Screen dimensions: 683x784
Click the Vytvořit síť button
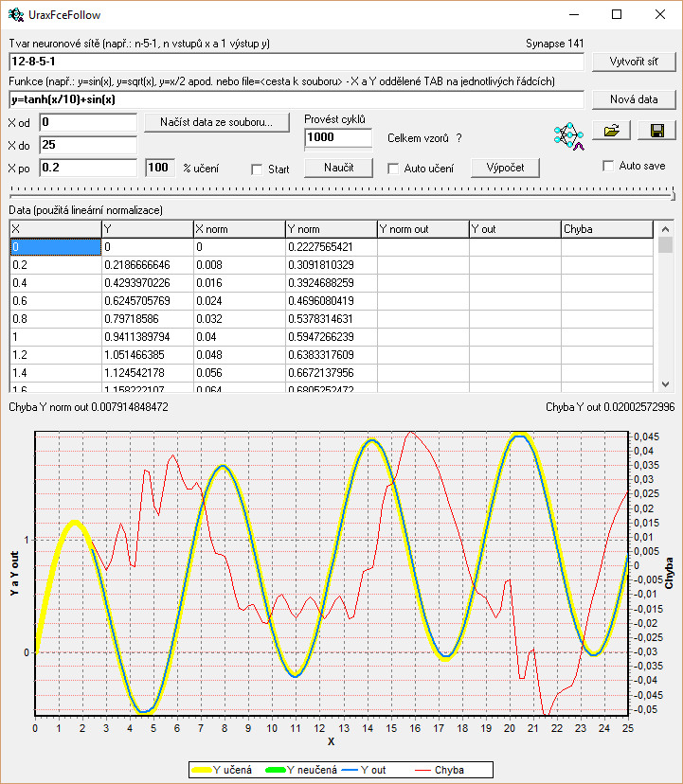[634, 62]
